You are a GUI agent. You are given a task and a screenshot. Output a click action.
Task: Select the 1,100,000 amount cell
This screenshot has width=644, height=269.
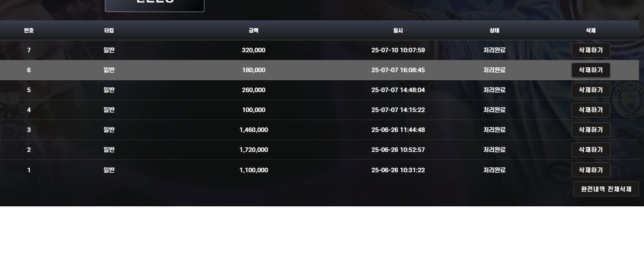253,170
